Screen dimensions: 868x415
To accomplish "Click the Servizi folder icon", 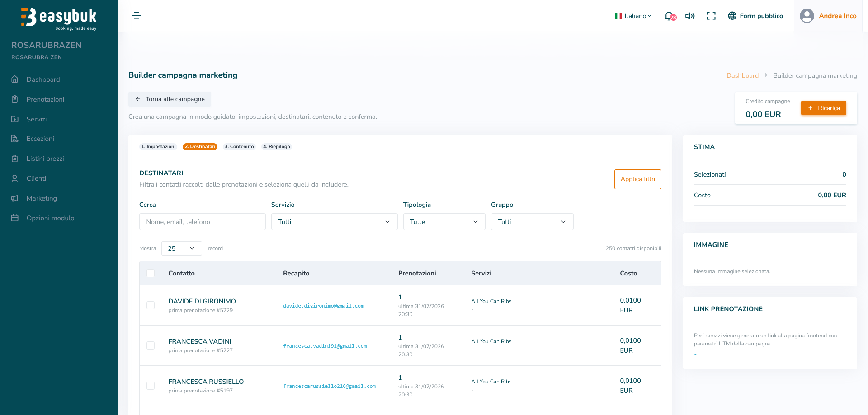I will click(15, 119).
